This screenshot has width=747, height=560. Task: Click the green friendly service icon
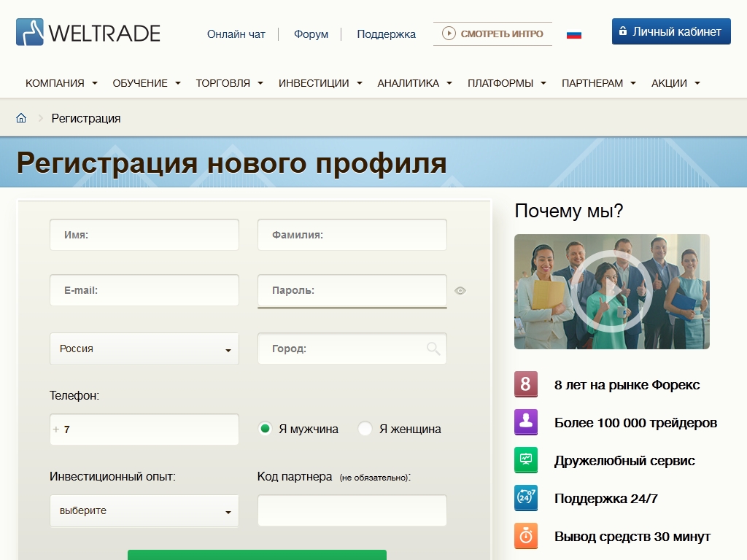[525, 460]
